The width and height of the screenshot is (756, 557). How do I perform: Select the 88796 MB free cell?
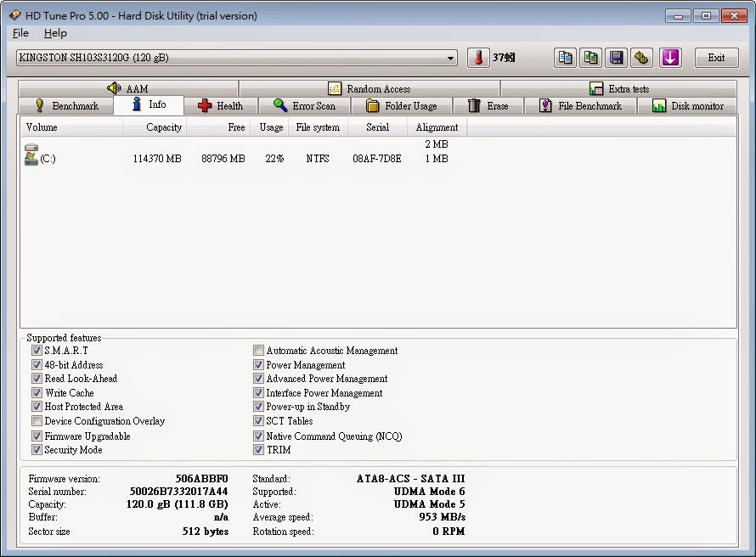click(x=223, y=159)
